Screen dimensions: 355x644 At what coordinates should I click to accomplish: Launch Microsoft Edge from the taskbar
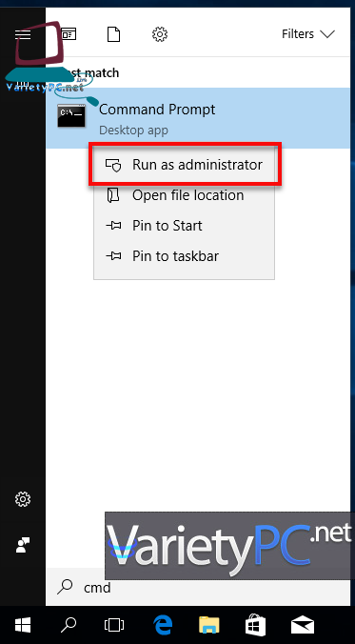(163, 626)
